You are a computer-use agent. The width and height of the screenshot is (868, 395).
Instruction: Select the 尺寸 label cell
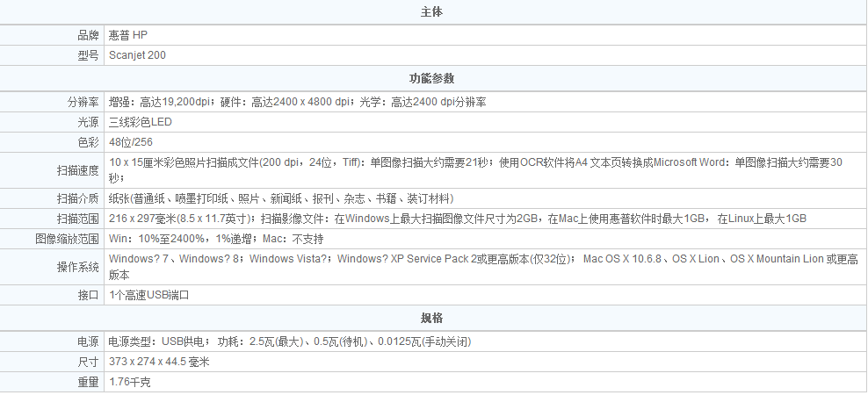click(x=52, y=362)
